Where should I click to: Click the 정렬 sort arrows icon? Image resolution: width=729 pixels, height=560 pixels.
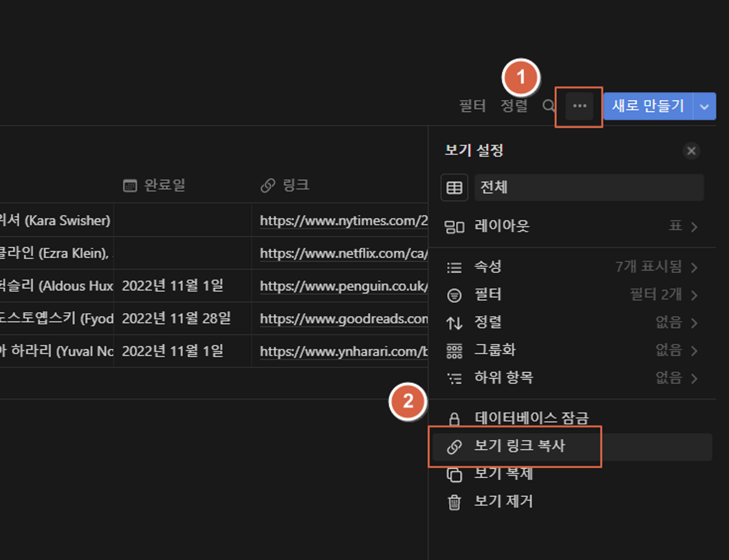454,323
